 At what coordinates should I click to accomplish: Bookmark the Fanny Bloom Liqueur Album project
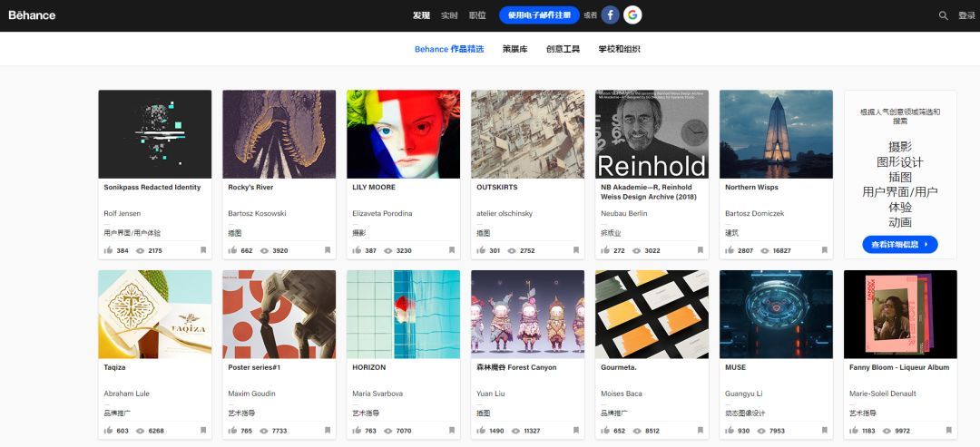[x=949, y=431]
